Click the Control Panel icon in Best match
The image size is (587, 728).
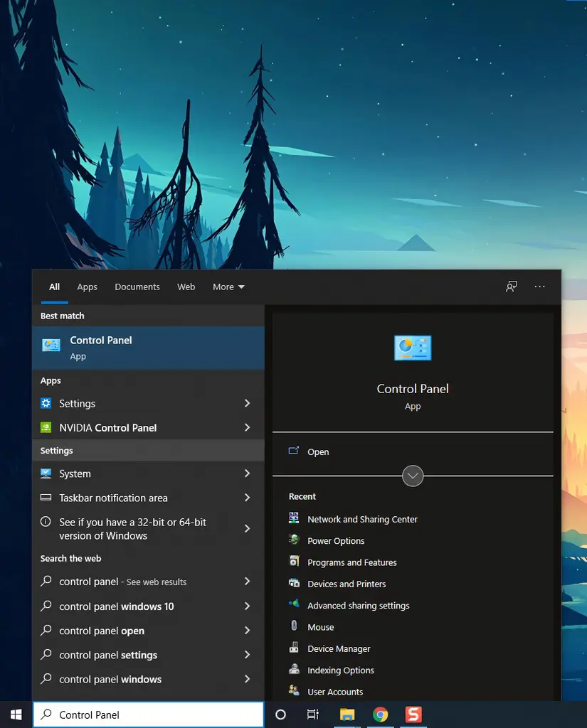tap(51, 345)
